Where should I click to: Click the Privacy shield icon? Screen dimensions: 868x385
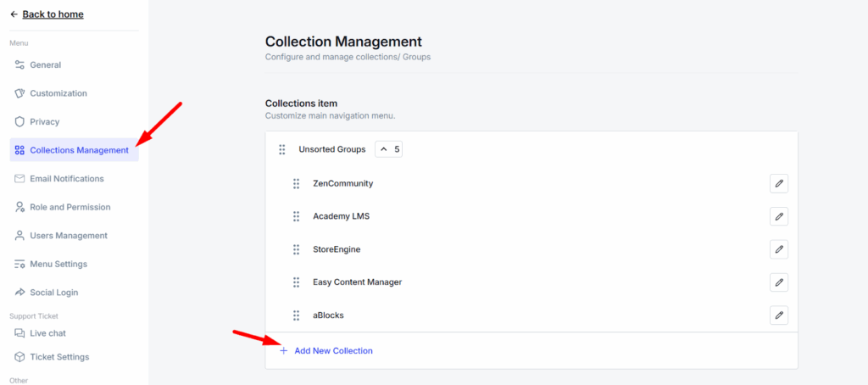click(20, 121)
